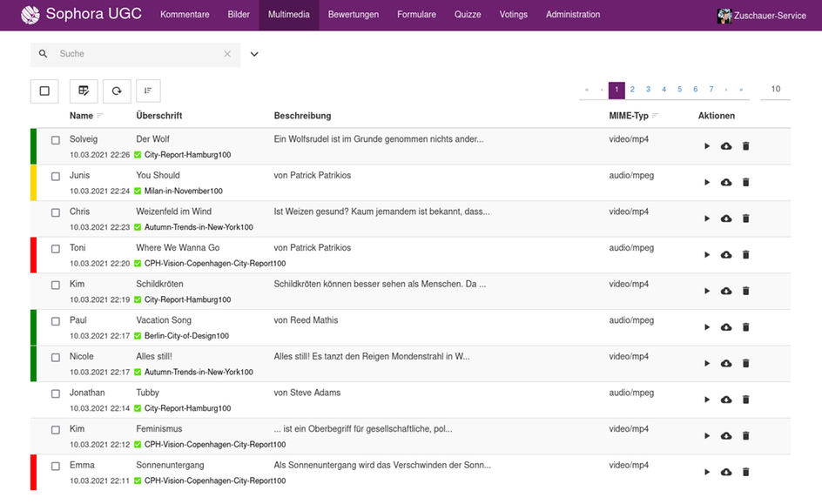The height and width of the screenshot is (504, 822).
Task: Open the Formulare menu
Action: point(416,15)
